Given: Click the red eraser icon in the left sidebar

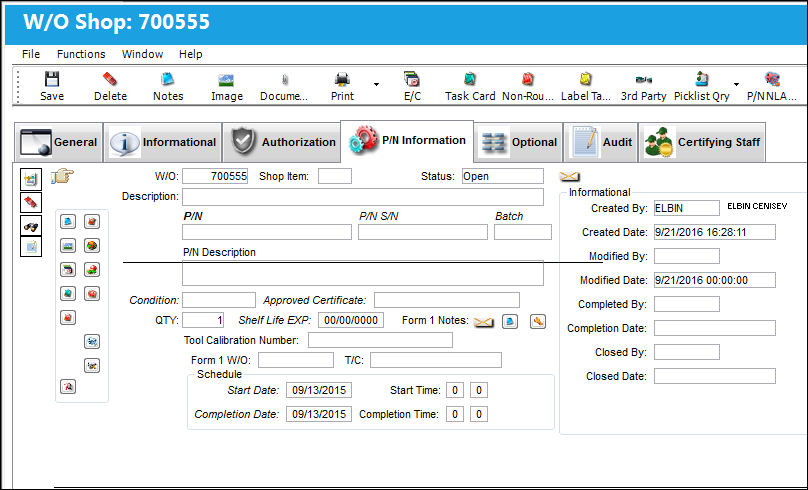Looking at the screenshot, I should (31, 202).
